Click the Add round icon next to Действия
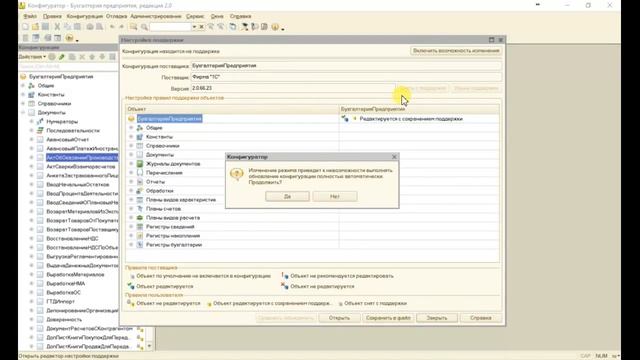Viewport: 640px width, 360px height. pyautogui.click(x=52, y=57)
